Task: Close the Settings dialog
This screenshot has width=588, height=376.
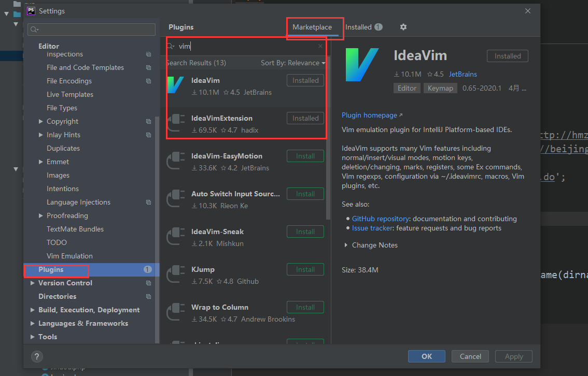Action: [528, 11]
